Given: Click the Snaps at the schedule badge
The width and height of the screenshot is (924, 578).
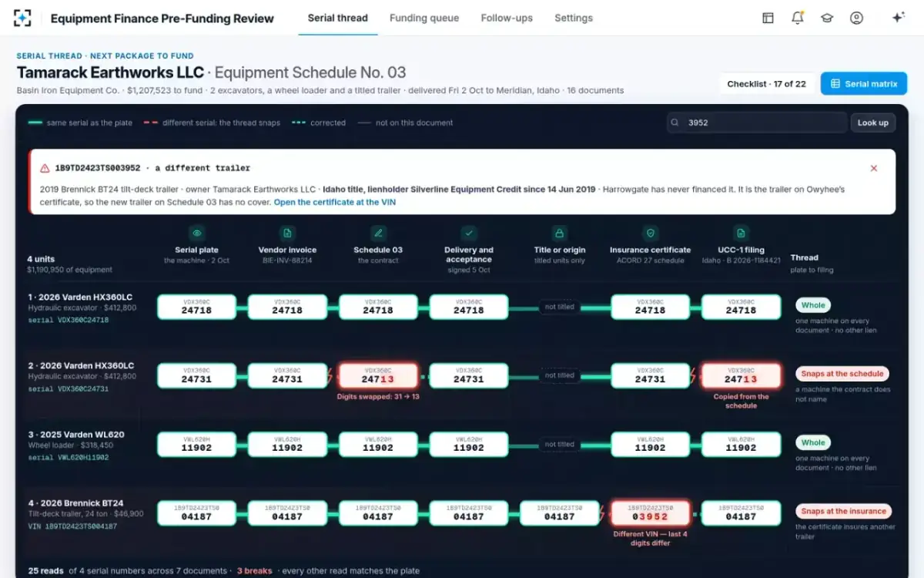Looking at the screenshot, I should pyautogui.click(x=842, y=374).
